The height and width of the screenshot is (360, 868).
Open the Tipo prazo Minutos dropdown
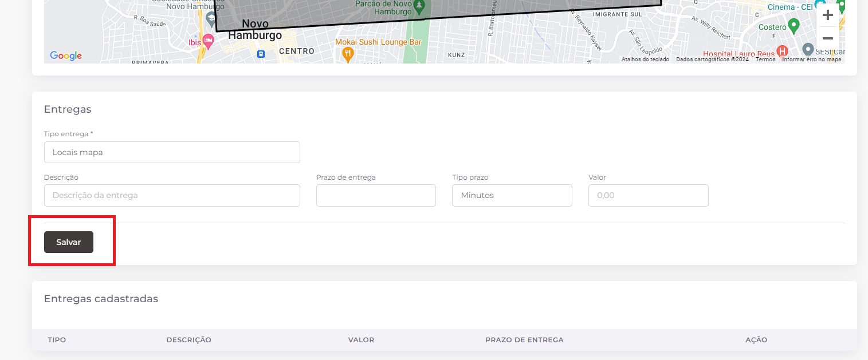(x=512, y=195)
